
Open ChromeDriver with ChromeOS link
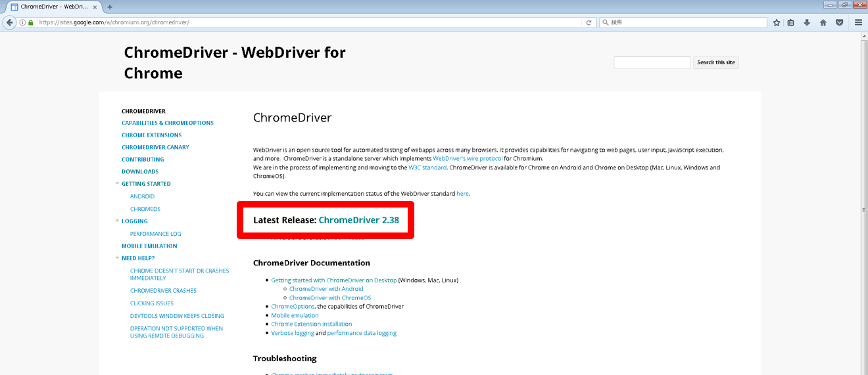click(330, 298)
